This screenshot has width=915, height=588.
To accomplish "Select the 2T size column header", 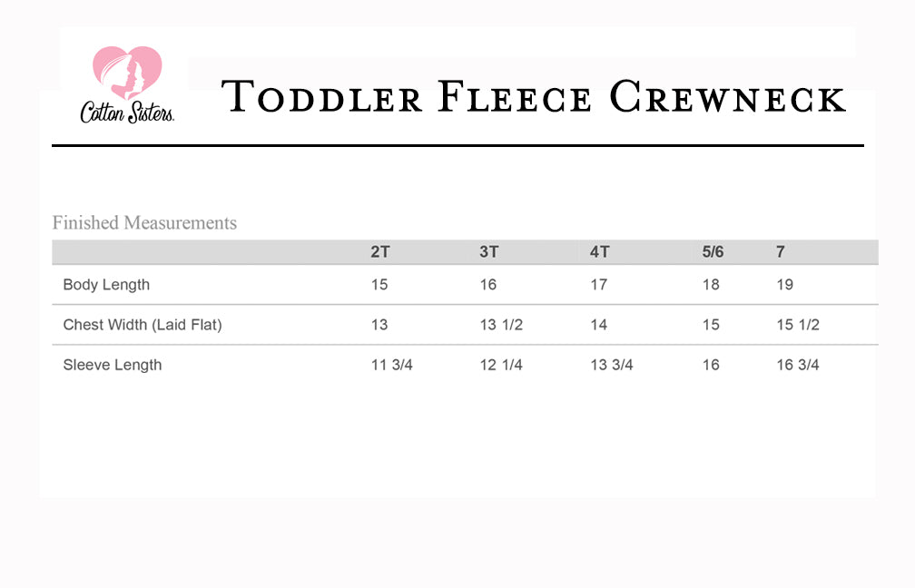I will [x=380, y=251].
